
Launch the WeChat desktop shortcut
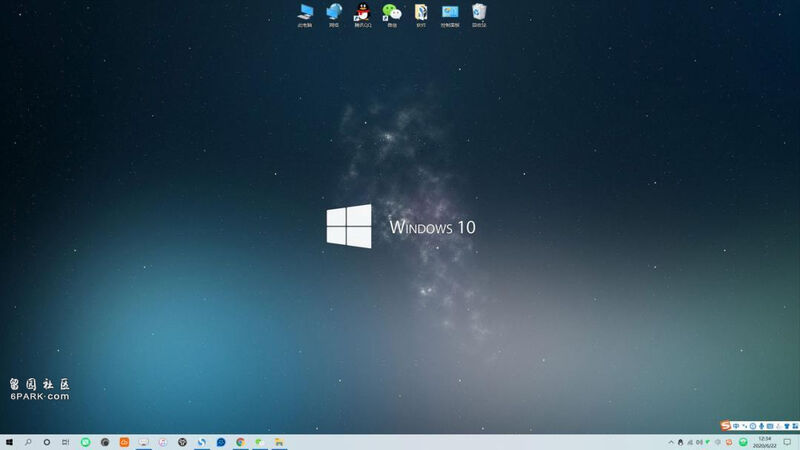(392, 15)
